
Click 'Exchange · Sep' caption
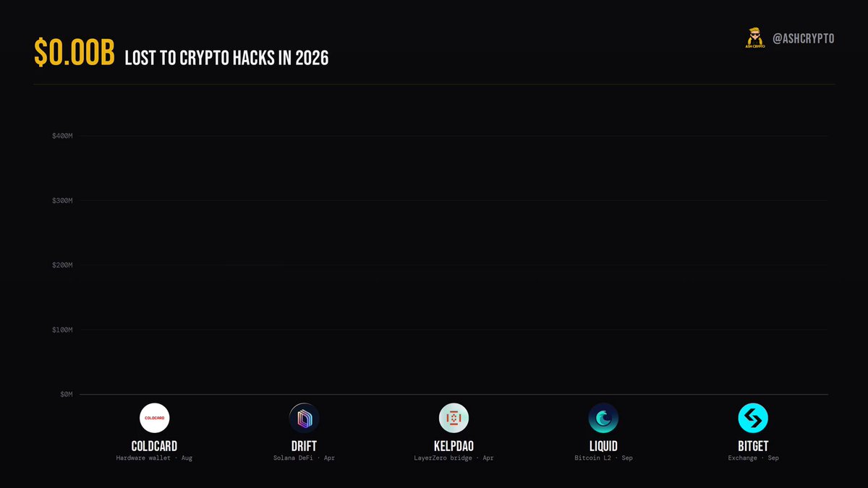click(x=753, y=458)
